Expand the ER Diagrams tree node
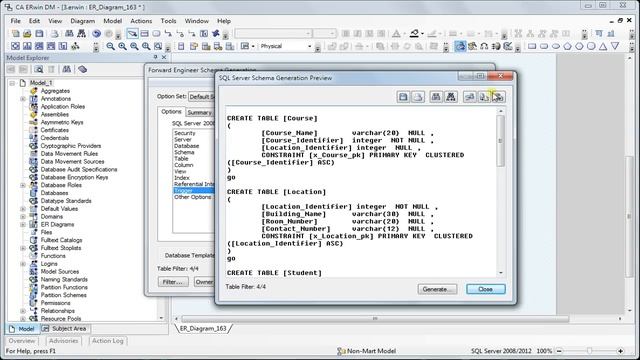 coord(23,224)
